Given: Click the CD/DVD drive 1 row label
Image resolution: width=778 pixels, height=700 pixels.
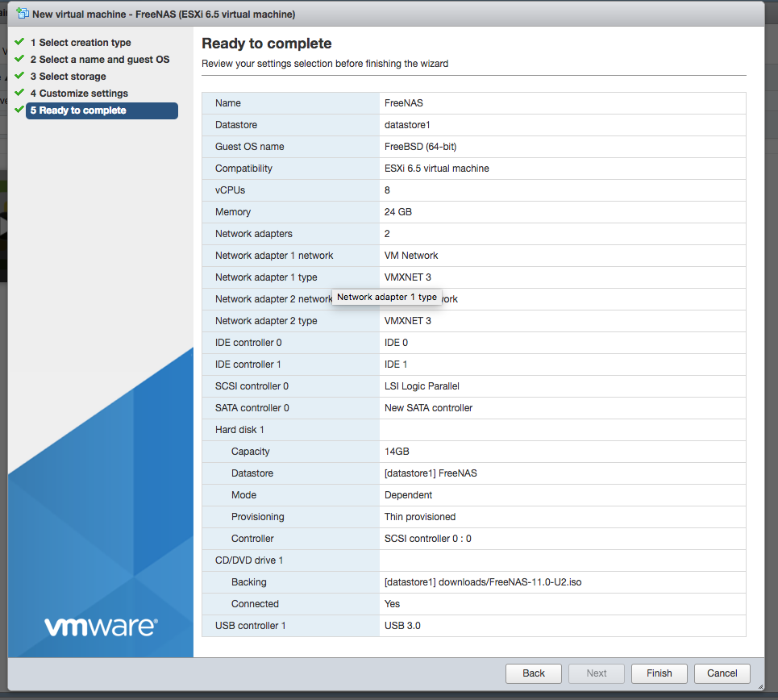Looking at the screenshot, I should click(249, 560).
